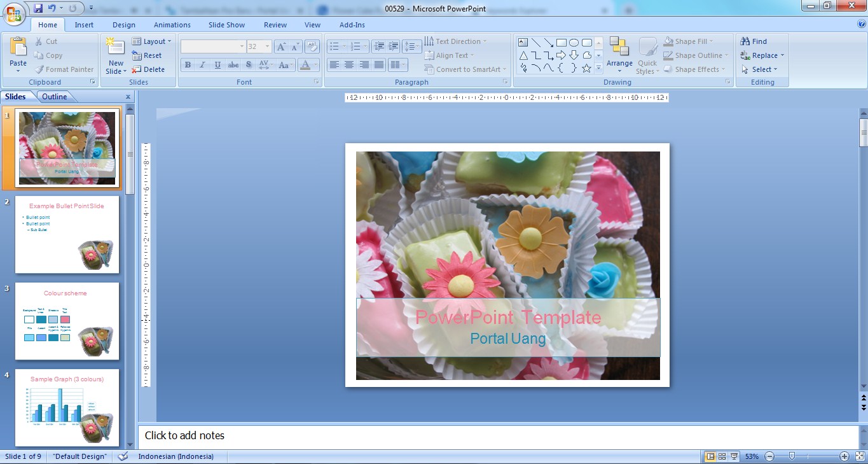Click the zoom slider handle
The height and width of the screenshot is (464, 868).
tap(792, 456)
